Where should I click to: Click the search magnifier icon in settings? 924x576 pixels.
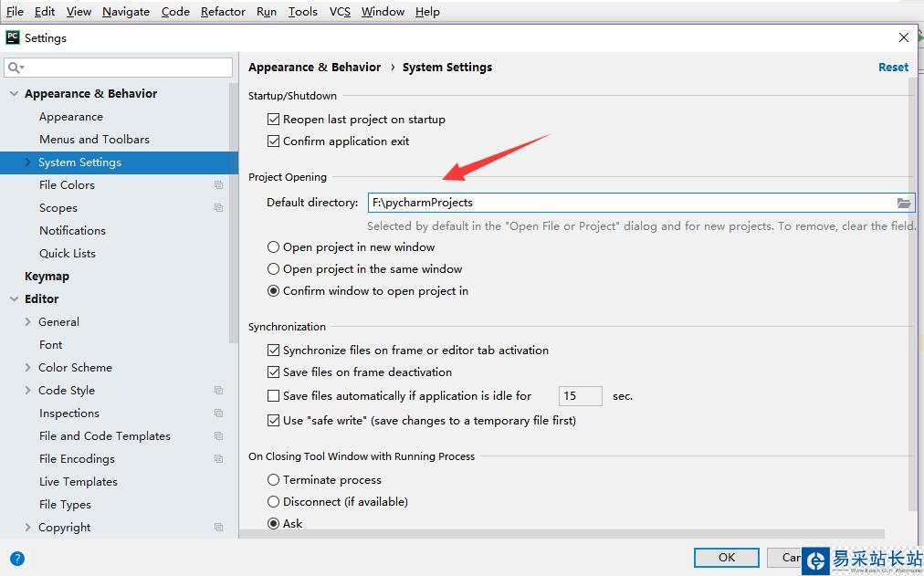tap(15, 68)
